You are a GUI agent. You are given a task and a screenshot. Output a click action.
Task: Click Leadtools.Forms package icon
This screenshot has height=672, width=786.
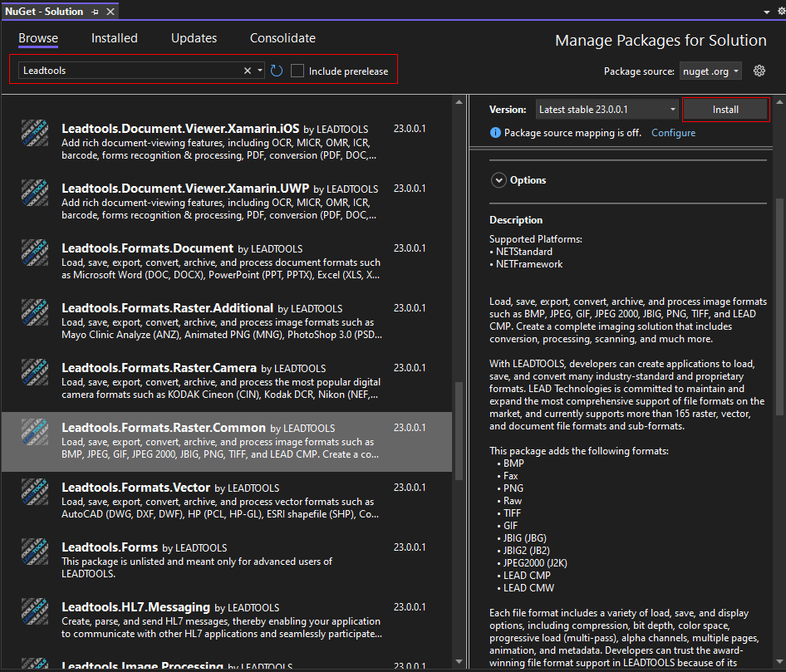(x=35, y=552)
